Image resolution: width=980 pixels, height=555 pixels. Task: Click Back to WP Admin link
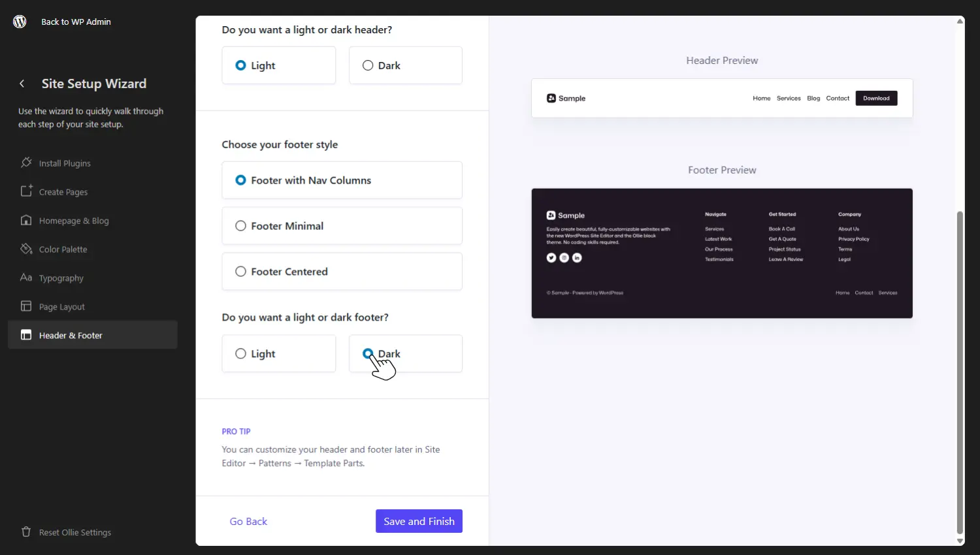click(x=76, y=22)
